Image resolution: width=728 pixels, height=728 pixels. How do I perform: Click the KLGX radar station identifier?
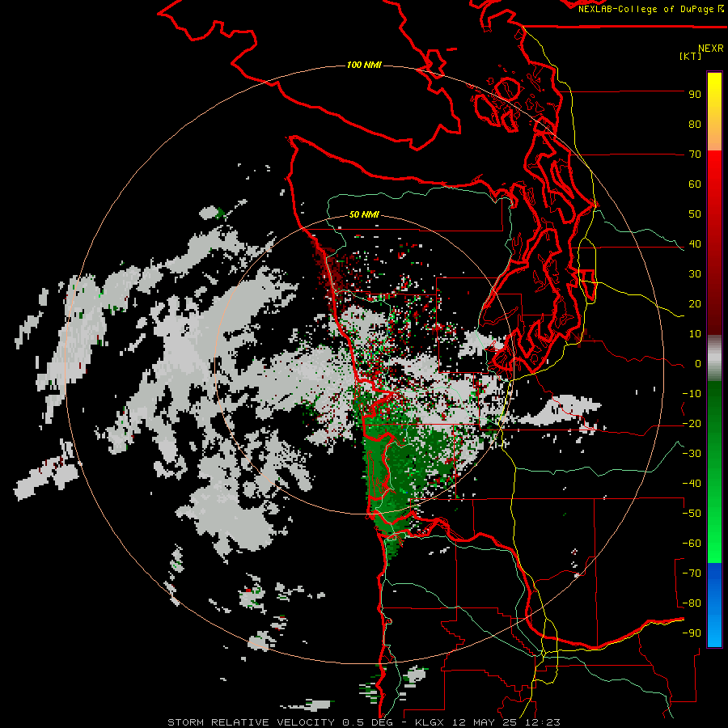point(430,722)
